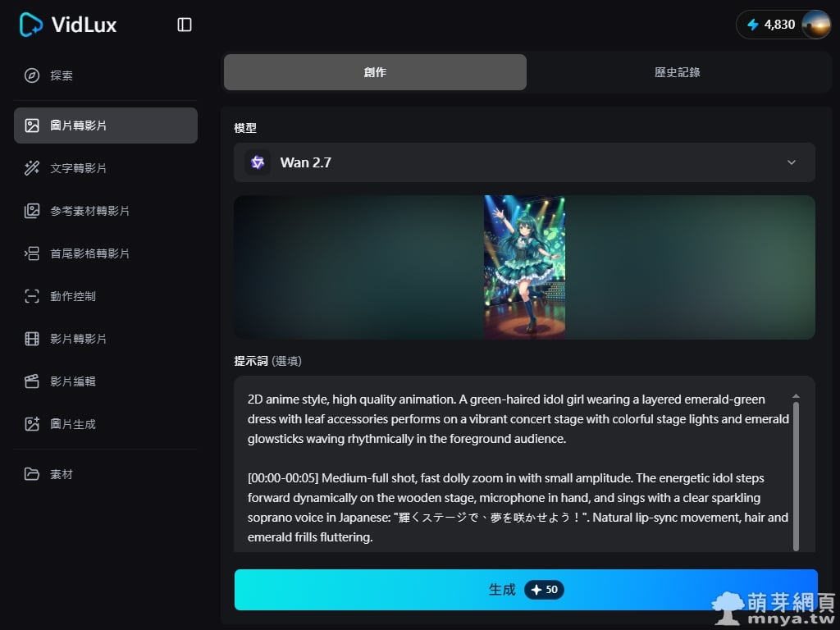Click the prompt box scrollbar thumb
Image resolution: width=840 pixels, height=630 pixels.
(796, 477)
